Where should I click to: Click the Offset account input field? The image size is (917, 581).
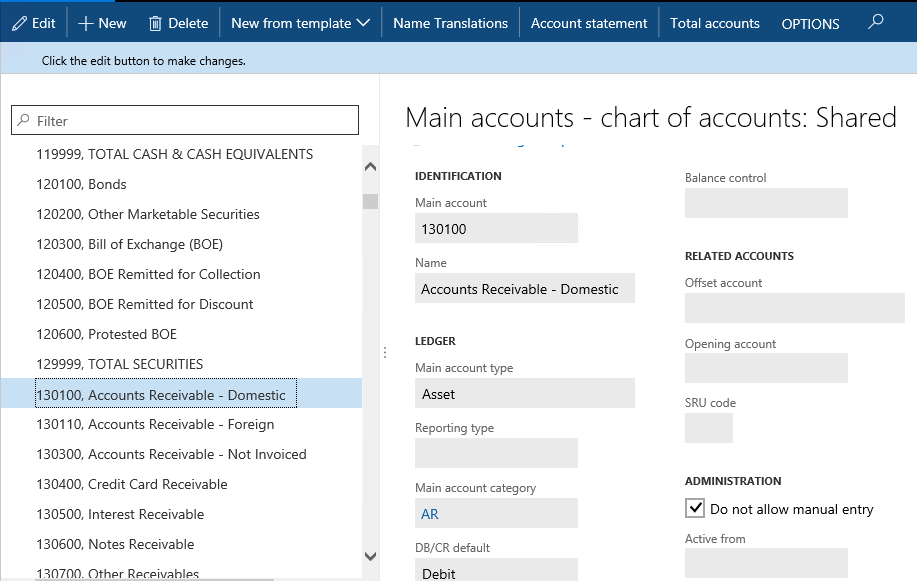(x=794, y=309)
